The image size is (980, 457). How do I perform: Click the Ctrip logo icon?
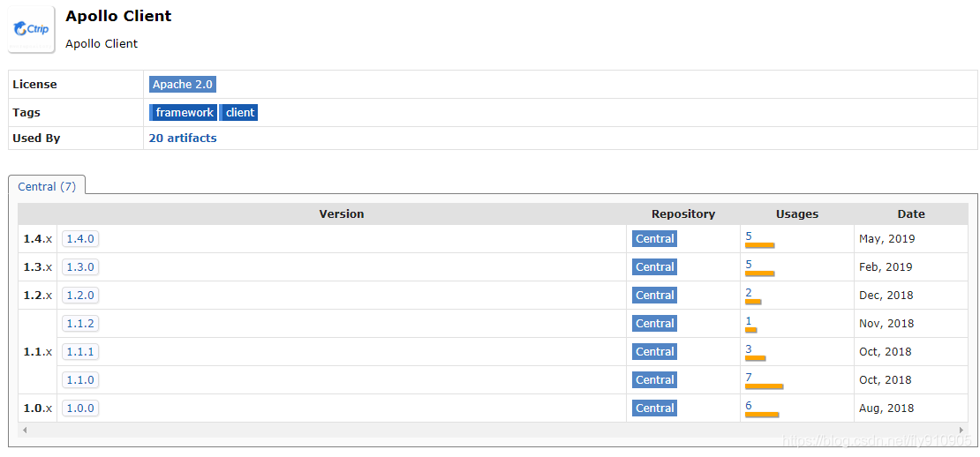(x=32, y=29)
